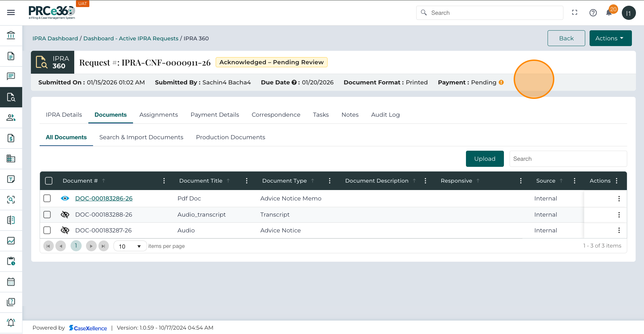Open document link DOC-000183286-26

point(104,198)
